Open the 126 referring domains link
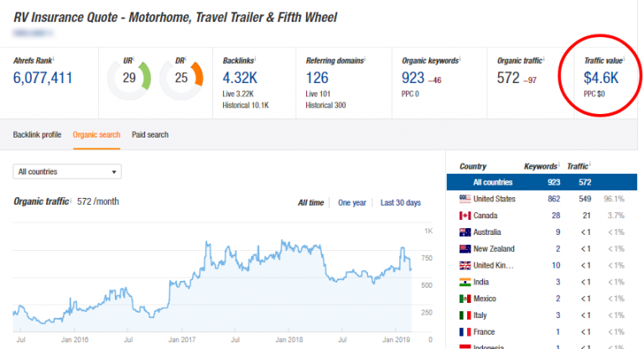Image resolution: width=644 pixels, height=349 pixels. tap(316, 78)
